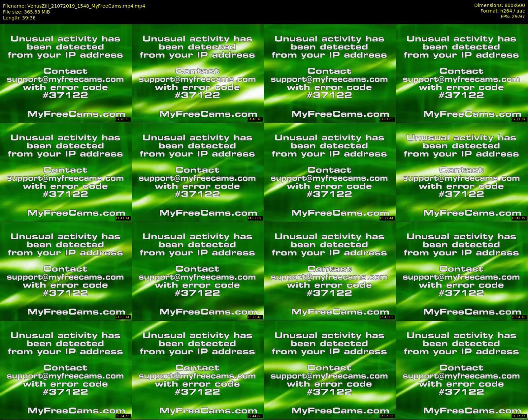
Task: Select the "Dimensions: 800x600" text
Action: 499,5
